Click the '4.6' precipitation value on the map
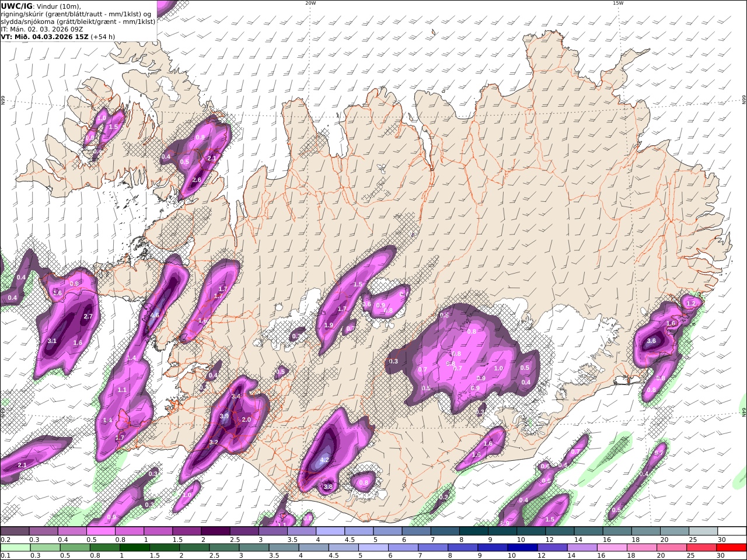747x560 pixels. coord(155,315)
